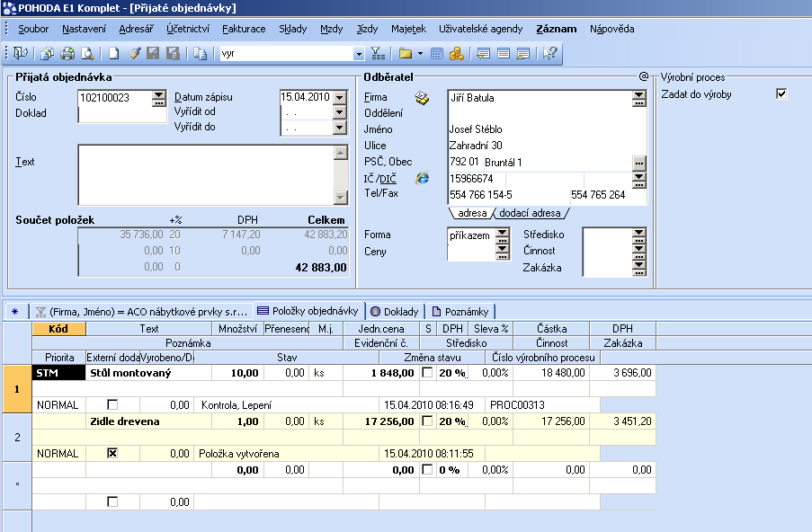812x532 pixels.
Task: Toggle the S checkbox in the new empty row
Action: pos(427,469)
